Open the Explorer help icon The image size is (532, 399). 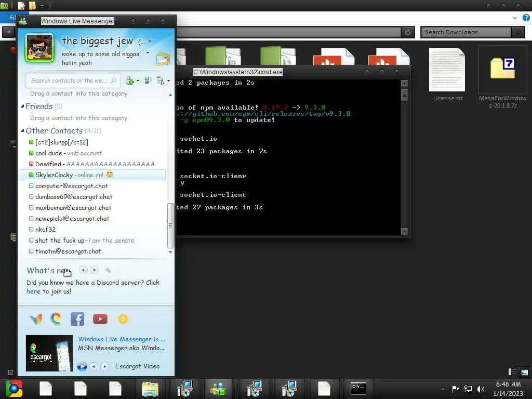(526, 18)
